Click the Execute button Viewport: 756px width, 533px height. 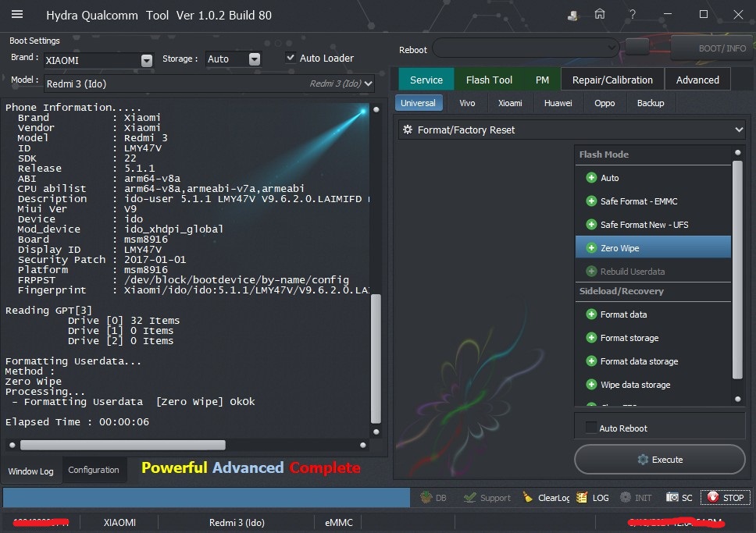click(660, 460)
